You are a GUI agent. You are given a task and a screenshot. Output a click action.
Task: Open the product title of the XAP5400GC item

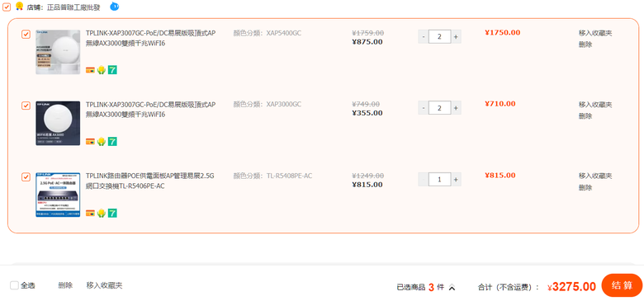point(150,38)
